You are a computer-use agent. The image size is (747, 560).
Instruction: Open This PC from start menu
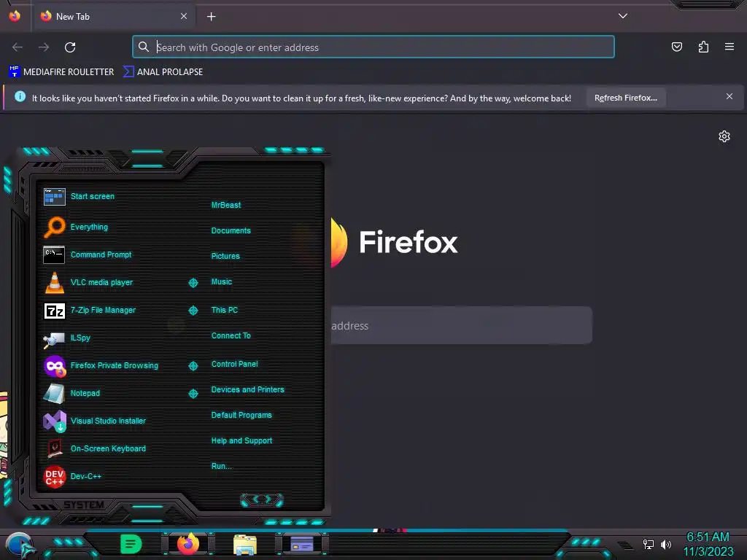[x=225, y=310]
